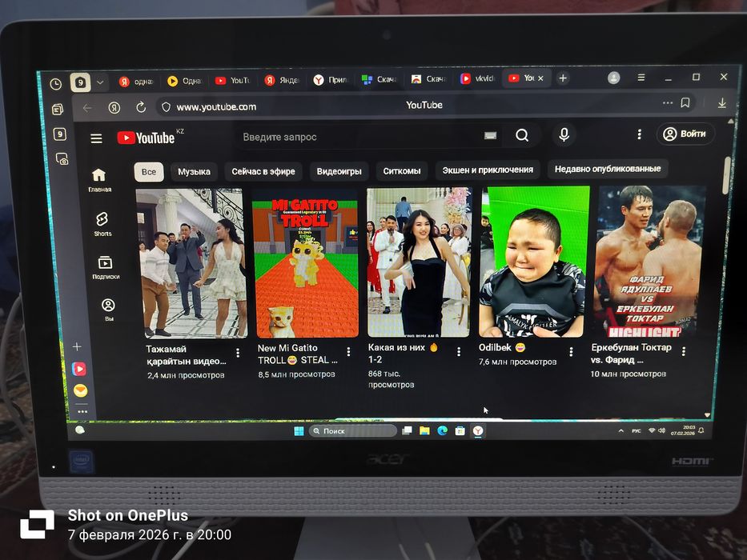Click the Войти sign-in button
The image size is (747, 560).
pos(685,134)
